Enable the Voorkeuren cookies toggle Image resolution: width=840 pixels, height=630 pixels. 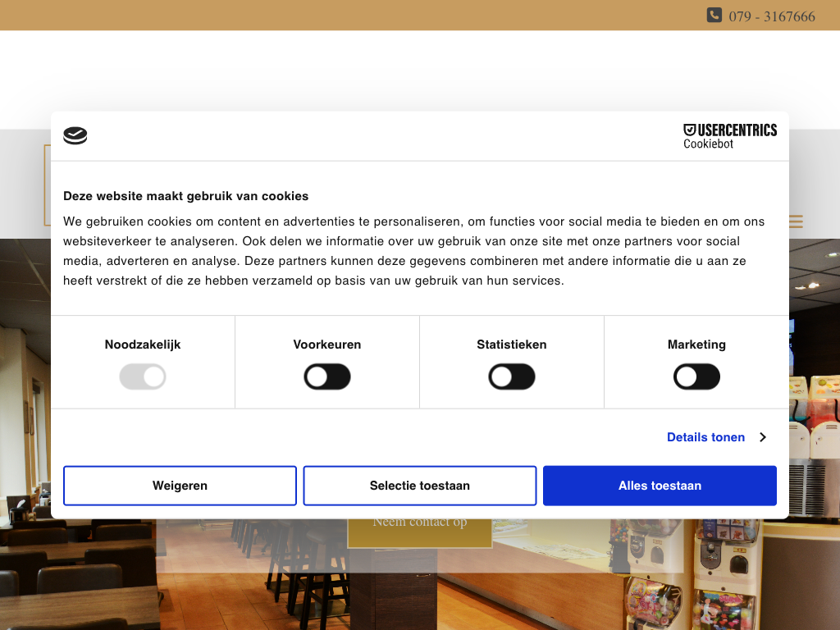click(x=327, y=377)
